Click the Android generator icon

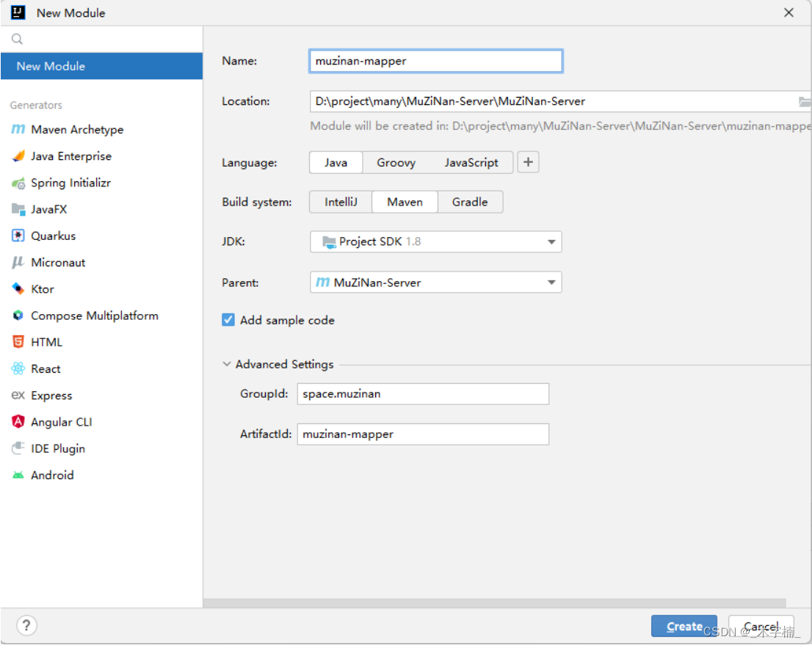tap(18, 475)
